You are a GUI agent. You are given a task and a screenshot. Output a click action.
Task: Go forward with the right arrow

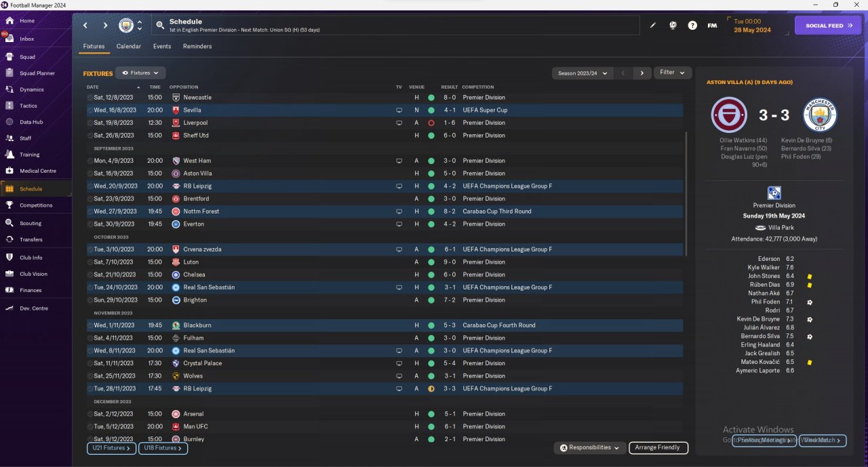[105, 26]
